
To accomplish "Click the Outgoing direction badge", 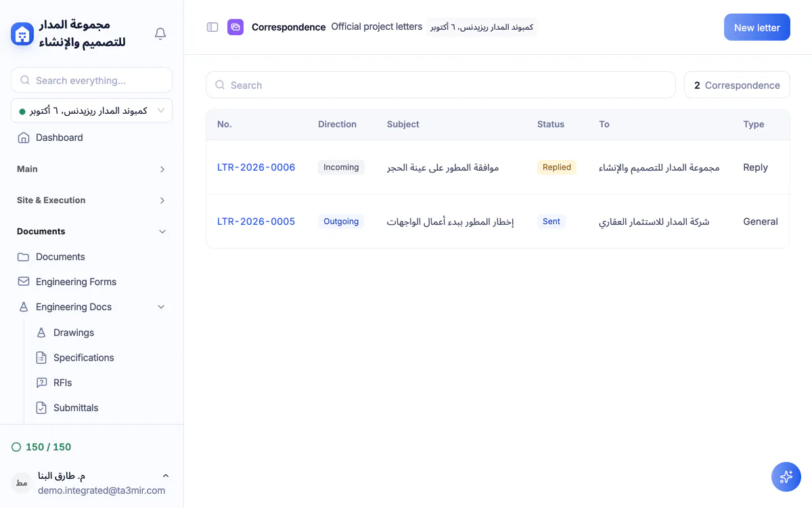I will pyautogui.click(x=341, y=221).
